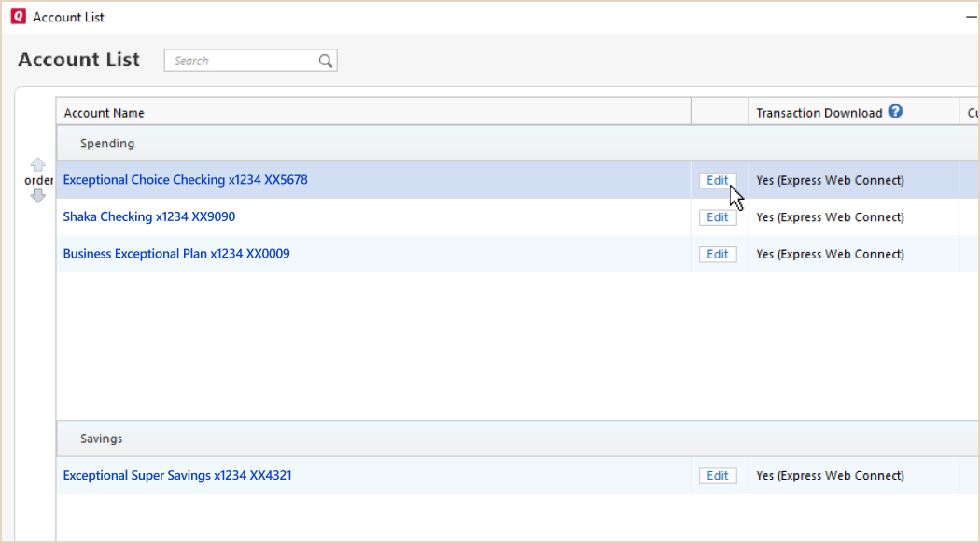Screen dimensions: 980x543
Task: Click the magnifying glass search icon
Action: 325,61
